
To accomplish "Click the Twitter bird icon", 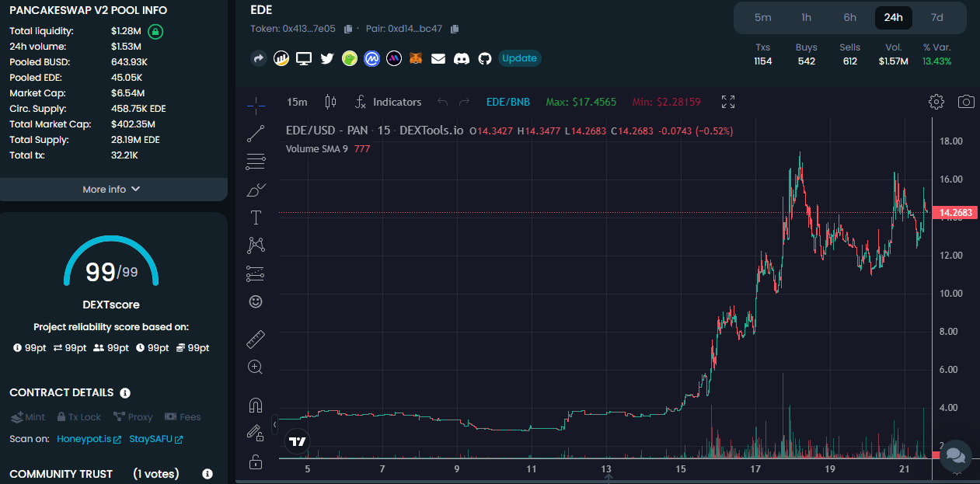I will coord(326,58).
